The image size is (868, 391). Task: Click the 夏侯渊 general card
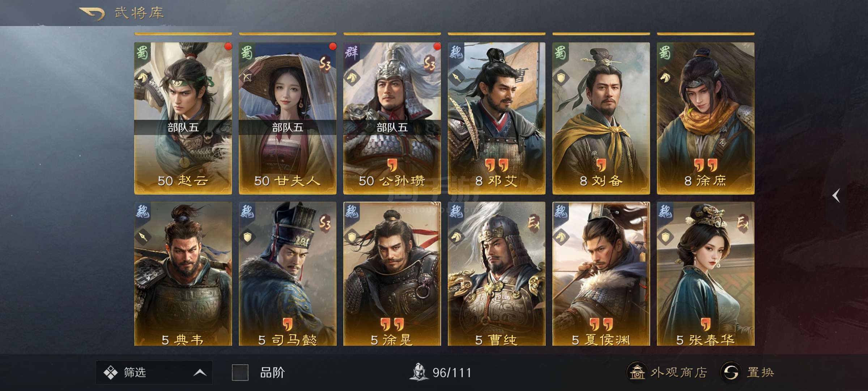[601, 274]
